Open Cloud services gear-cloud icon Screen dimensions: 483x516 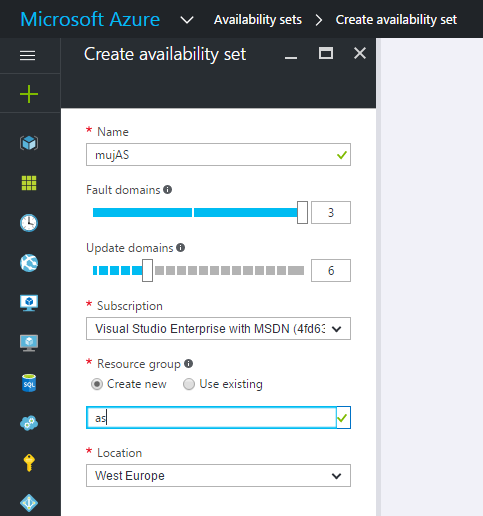point(29,423)
